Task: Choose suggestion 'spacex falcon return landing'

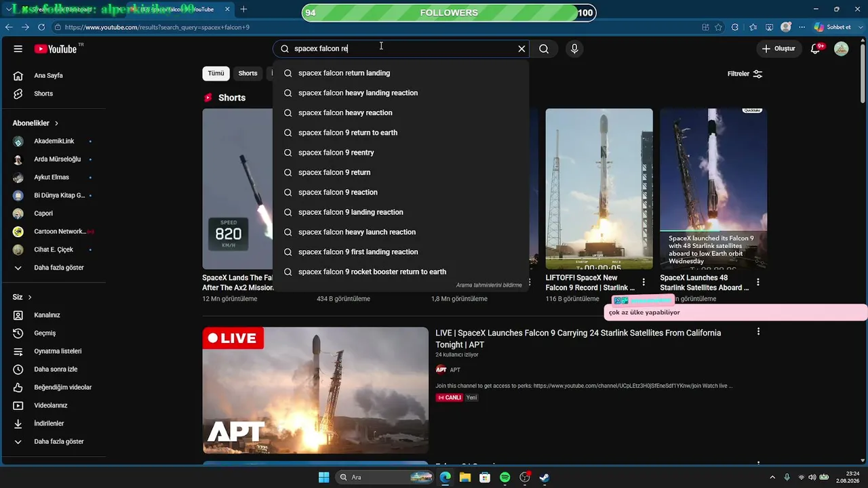Action: point(401,73)
